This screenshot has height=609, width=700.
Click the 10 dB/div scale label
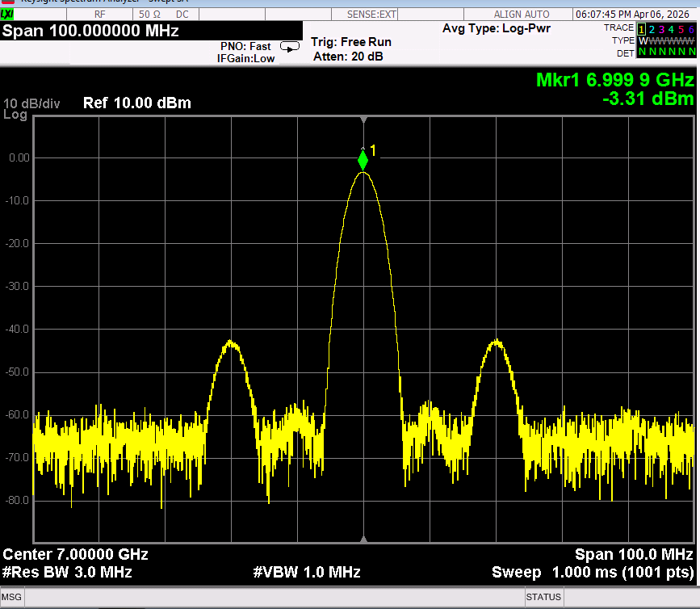click(x=31, y=103)
